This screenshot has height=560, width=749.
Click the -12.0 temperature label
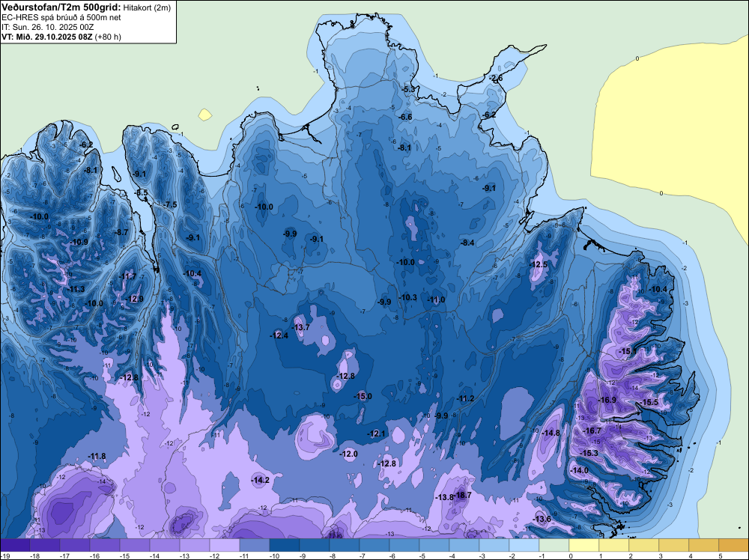click(349, 454)
